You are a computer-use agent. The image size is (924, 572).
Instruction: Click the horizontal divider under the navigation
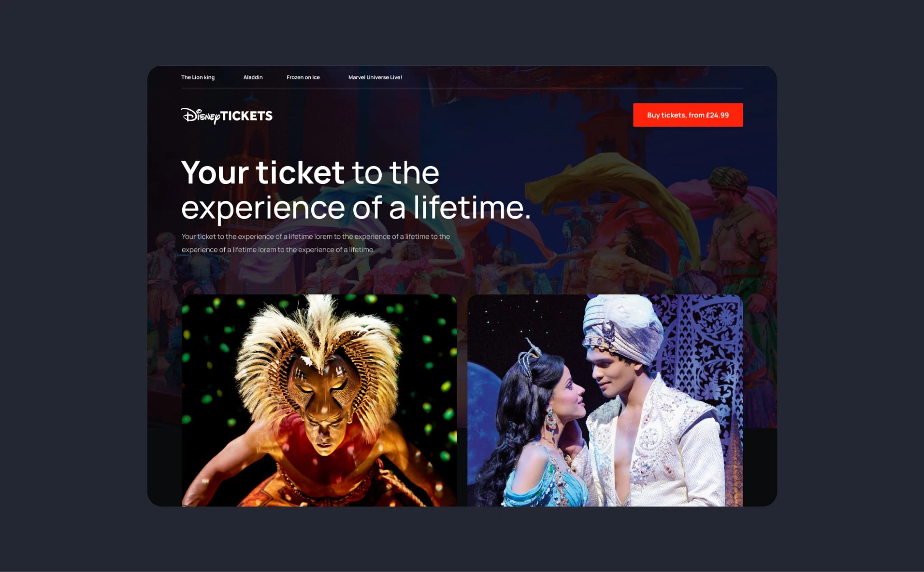462,88
